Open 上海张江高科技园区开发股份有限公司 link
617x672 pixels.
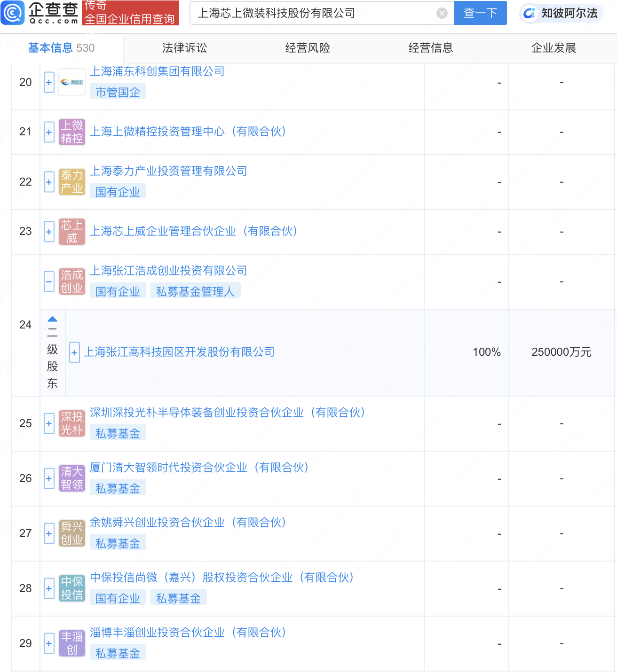(179, 352)
